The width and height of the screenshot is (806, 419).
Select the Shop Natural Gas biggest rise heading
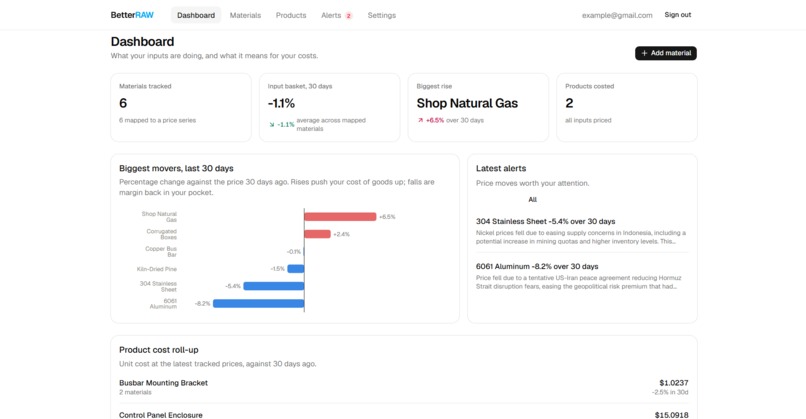(x=467, y=103)
